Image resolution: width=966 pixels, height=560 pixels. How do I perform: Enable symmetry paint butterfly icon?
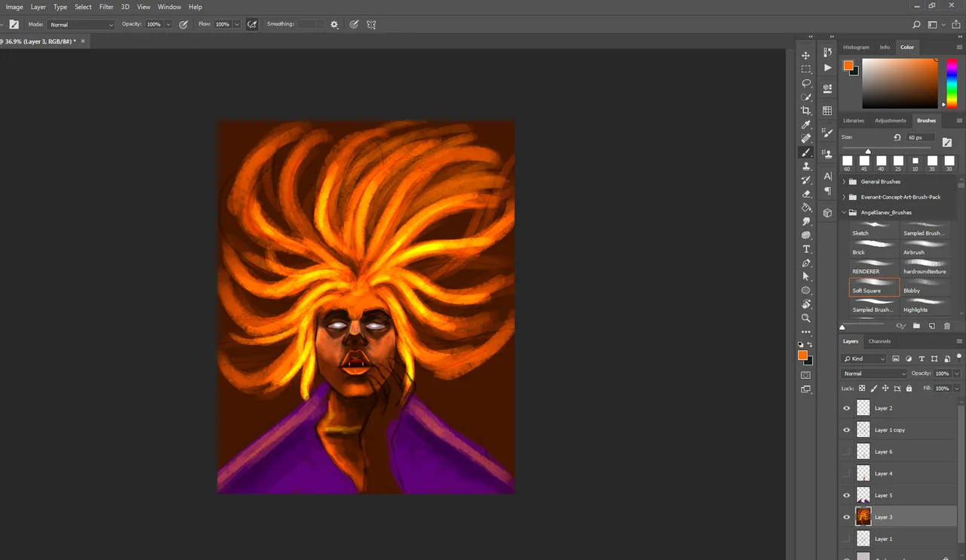point(371,24)
